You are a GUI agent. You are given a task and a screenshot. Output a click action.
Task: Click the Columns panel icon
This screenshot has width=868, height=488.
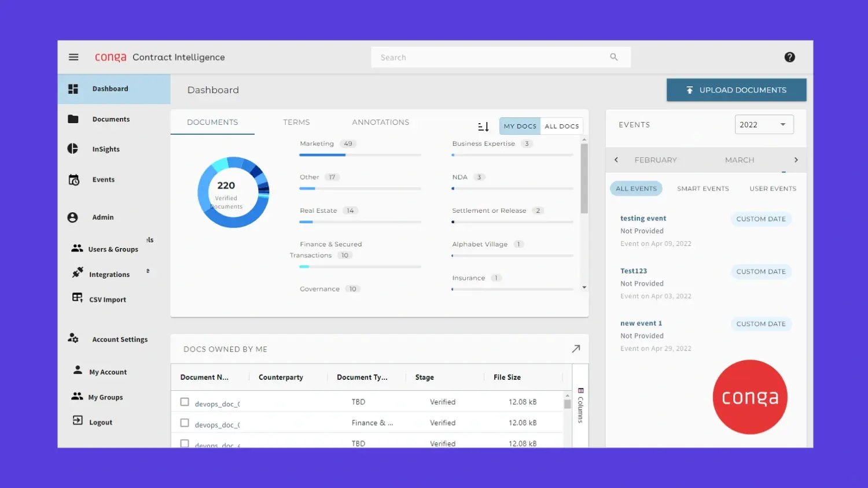pyautogui.click(x=581, y=390)
